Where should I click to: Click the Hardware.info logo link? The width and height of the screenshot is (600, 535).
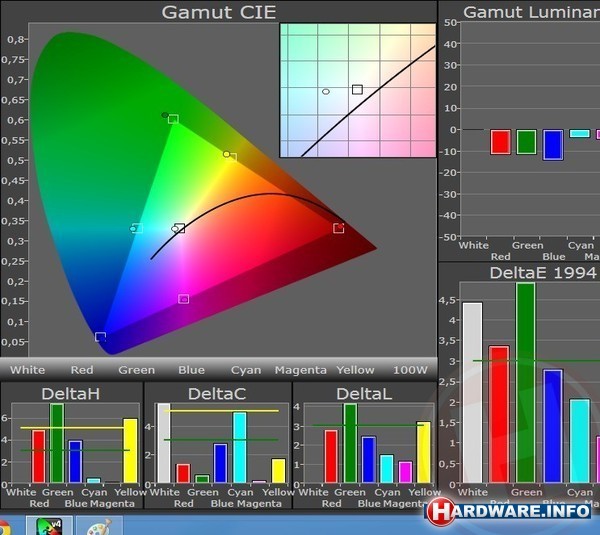(510, 511)
